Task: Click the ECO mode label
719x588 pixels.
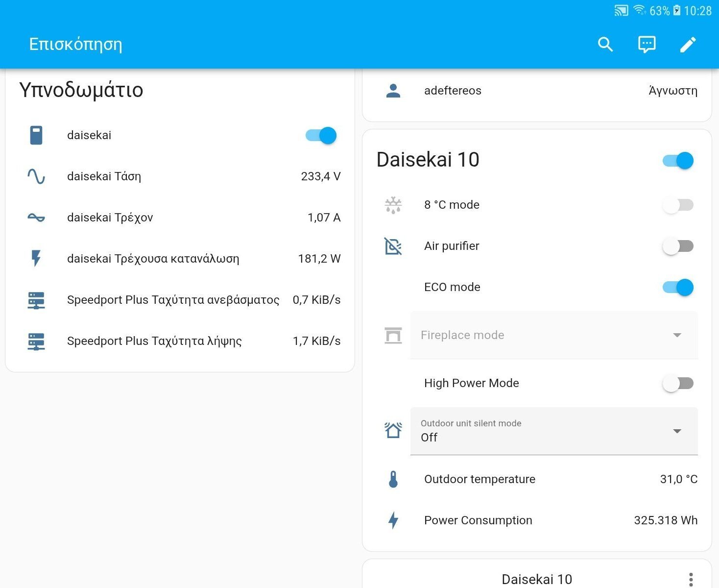Action: (452, 287)
